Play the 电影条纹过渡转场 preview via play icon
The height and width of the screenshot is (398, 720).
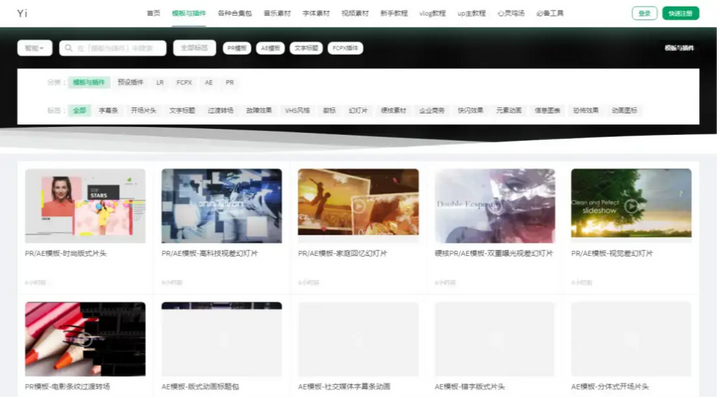click(84, 339)
